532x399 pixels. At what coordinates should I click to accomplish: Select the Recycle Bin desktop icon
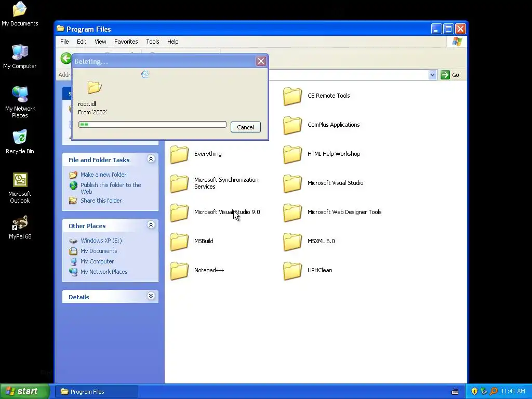coord(20,142)
